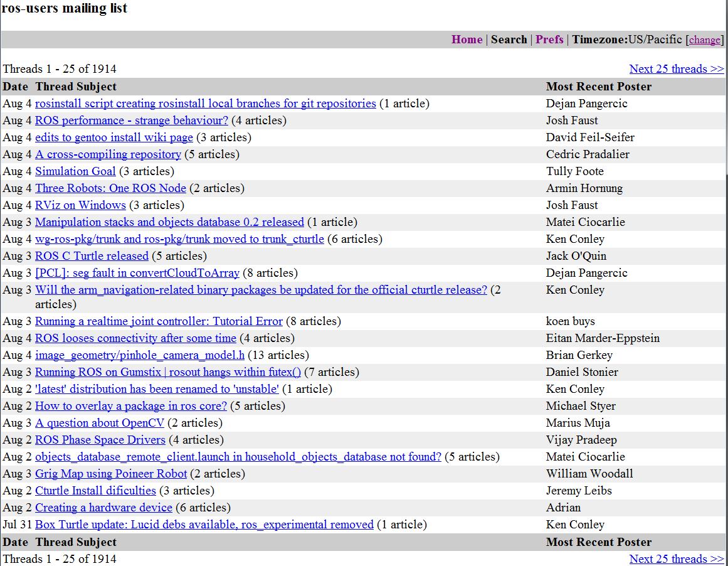Open 'Box Turtle update: Lucid debs available' thread

[x=204, y=525]
